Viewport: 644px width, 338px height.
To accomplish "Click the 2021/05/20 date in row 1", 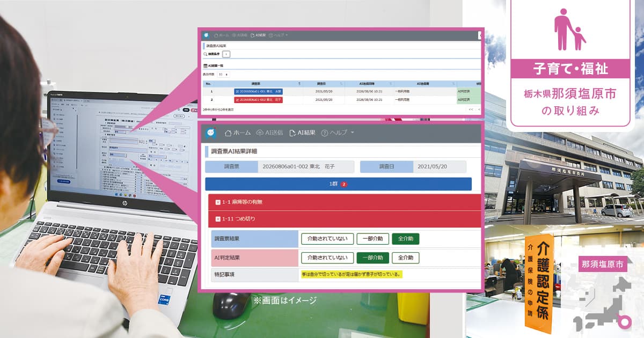I will tap(324, 92).
